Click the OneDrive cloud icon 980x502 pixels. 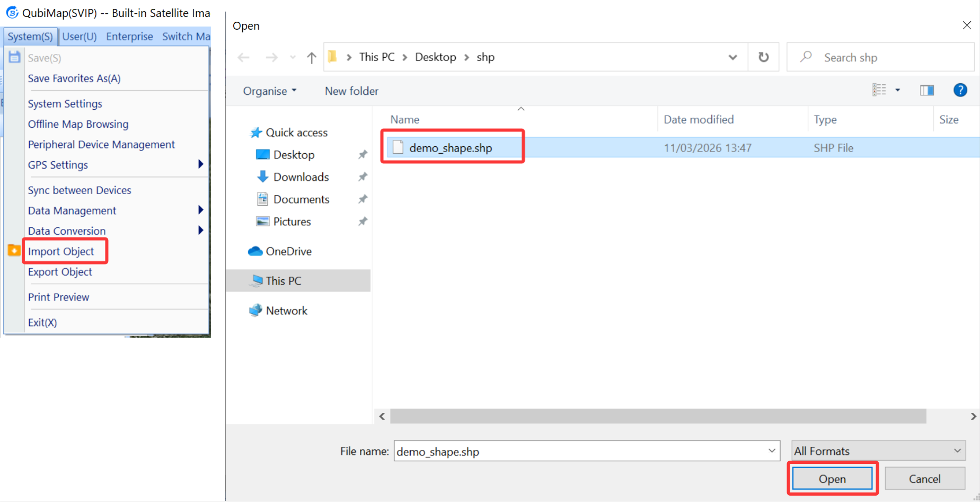(255, 251)
